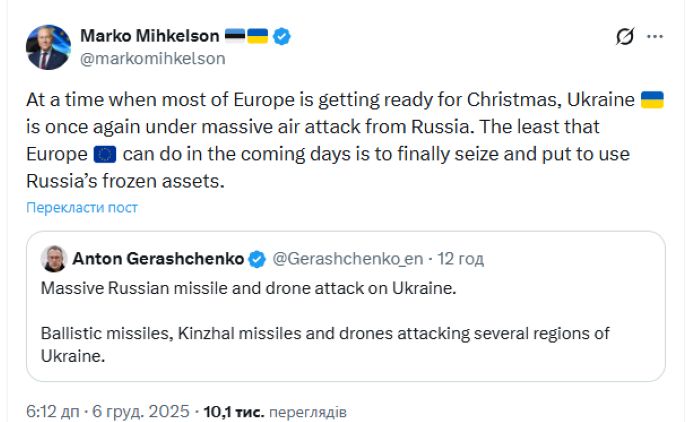Open the @Gerashchenko_en handle
The width and height of the screenshot is (700, 422).
pyautogui.click(x=348, y=259)
